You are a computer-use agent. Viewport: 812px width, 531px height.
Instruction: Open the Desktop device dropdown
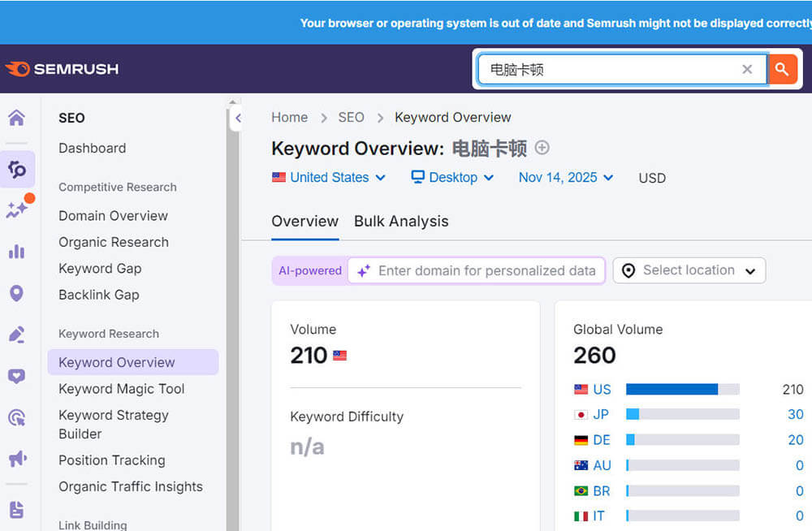click(451, 178)
